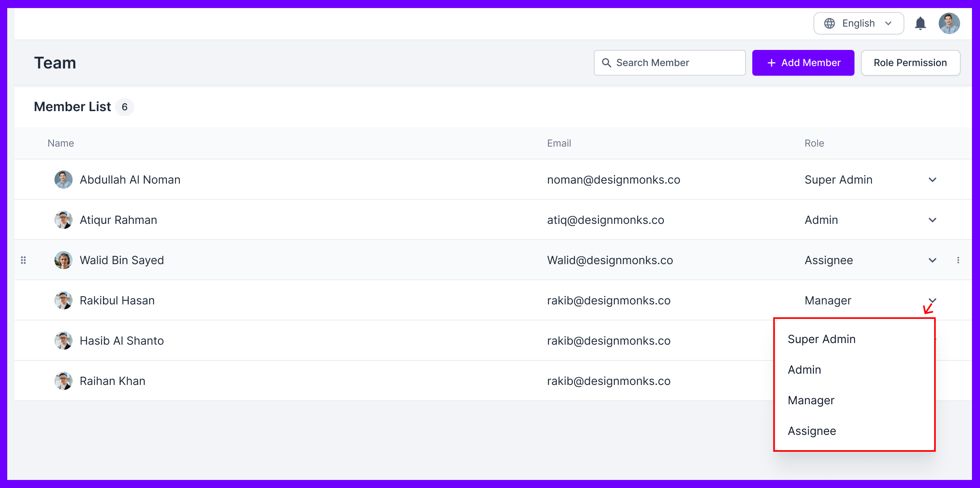Click Raihan Khan's avatar
The width and height of the screenshot is (980, 488).
pos(64,381)
